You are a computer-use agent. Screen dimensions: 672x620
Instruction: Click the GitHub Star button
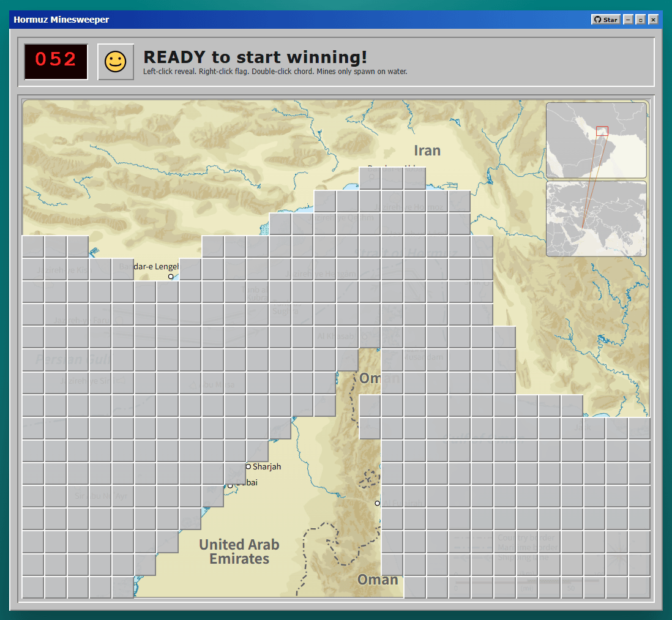pyautogui.click(x=605, y=20)
